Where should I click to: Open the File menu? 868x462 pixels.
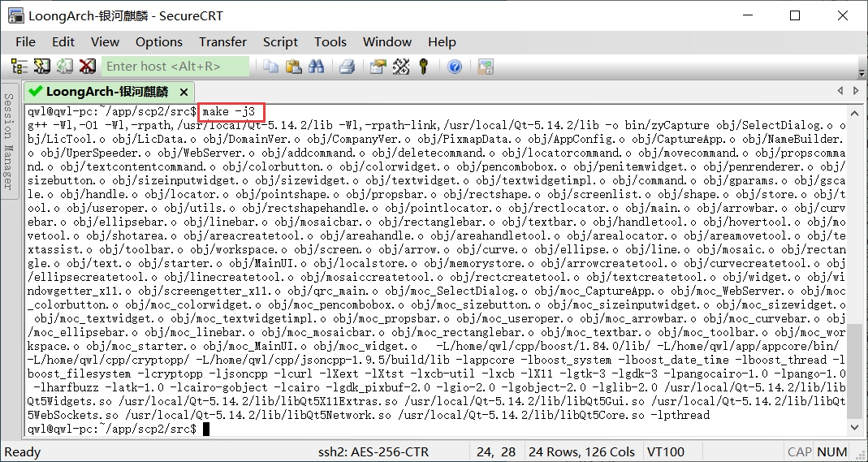(x=25, y=41)
